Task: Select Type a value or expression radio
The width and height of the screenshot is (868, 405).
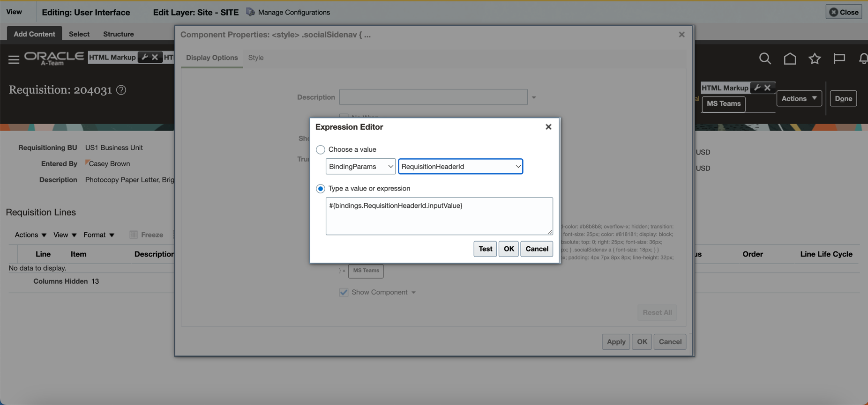Action: click(321, 189)
